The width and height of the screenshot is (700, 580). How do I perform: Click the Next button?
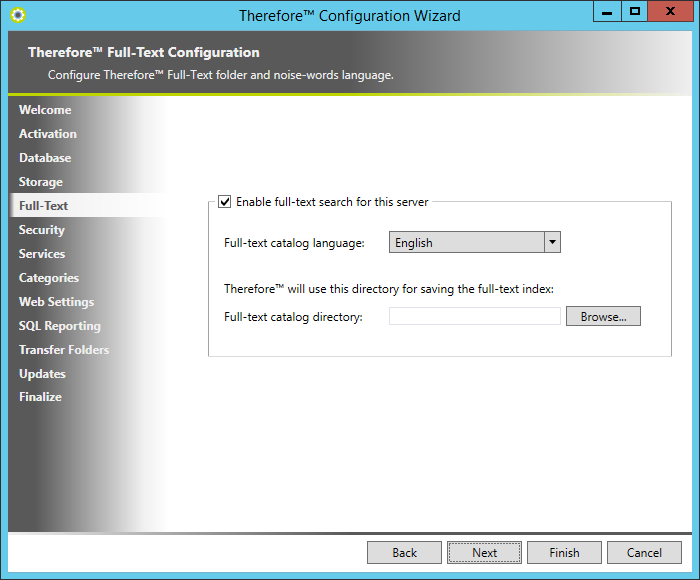484,553
